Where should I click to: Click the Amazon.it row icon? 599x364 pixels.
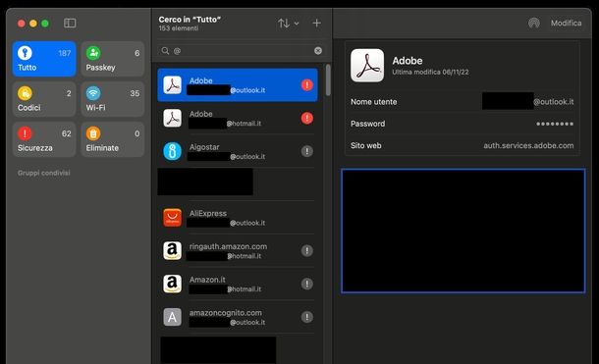[172, 285]
